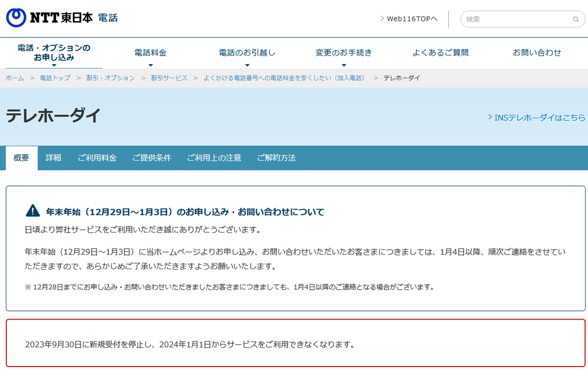Click the ※ 12月28日までに footnote text
The height and width of the screenshot is (369, 588).
[x=230, y=287]
